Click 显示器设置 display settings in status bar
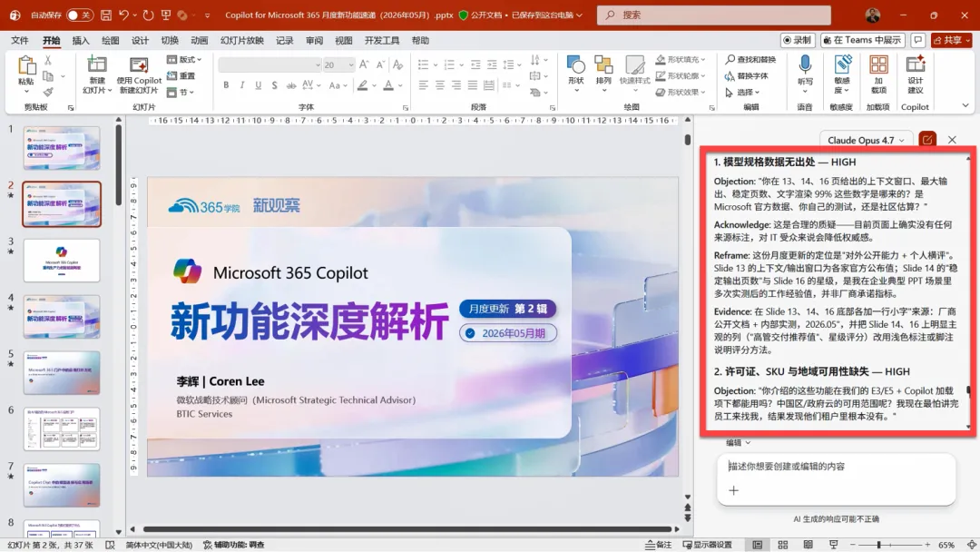This screenshot has height=552, width=980. click(707, 545)
